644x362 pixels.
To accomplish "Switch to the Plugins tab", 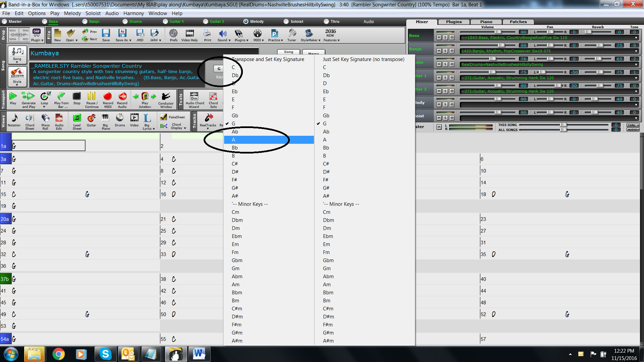I will point(454,22).
